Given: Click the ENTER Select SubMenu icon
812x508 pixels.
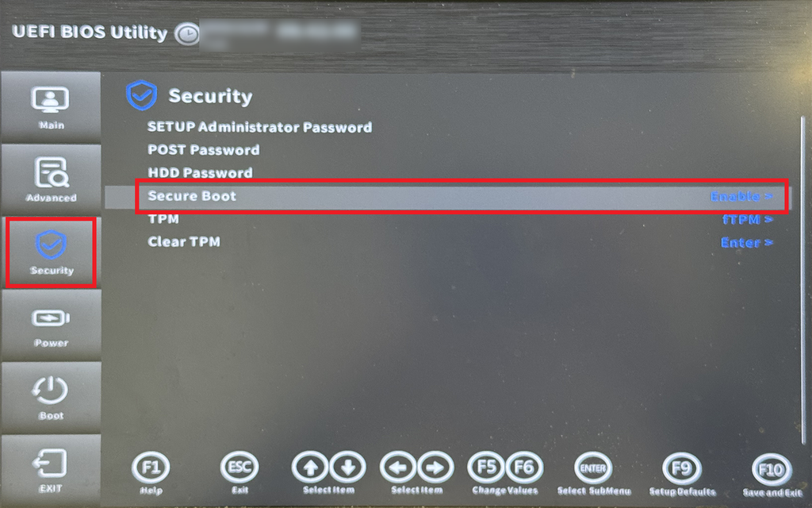Looking at the screenshot, I should [x=593, y=468].
